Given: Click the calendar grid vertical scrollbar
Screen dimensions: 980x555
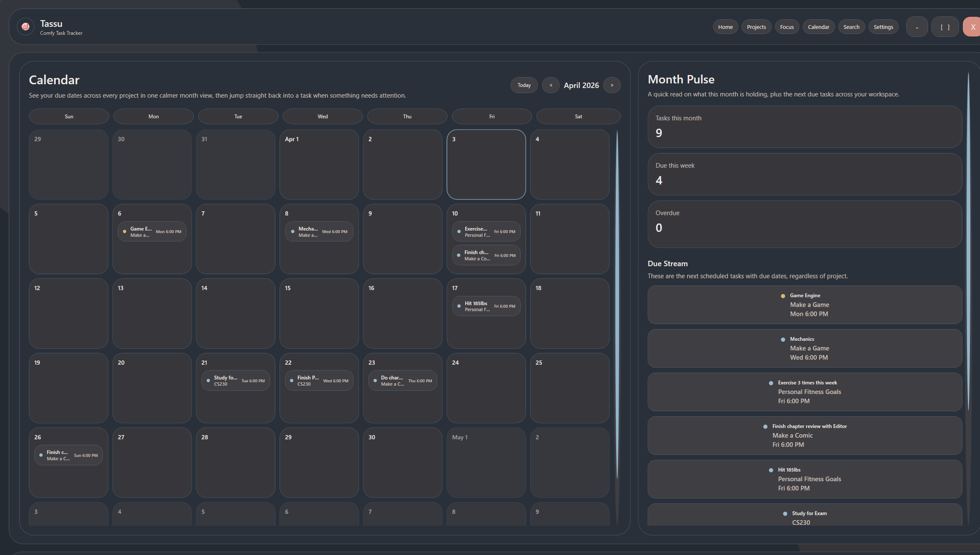Looking at the screenshot, I should [617, 306].
